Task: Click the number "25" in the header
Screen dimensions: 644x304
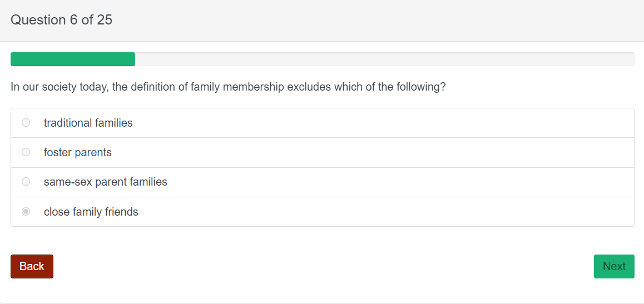Action: [105, 20]
